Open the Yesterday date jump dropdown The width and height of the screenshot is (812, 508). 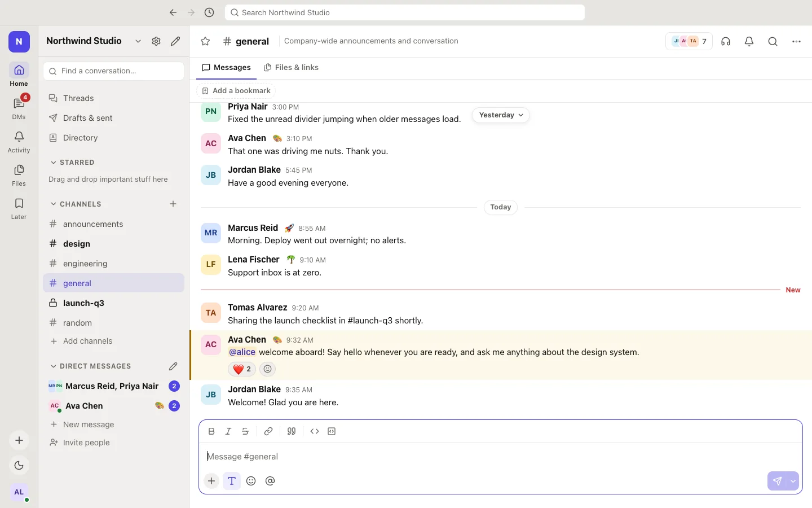[x=501, y=115]
